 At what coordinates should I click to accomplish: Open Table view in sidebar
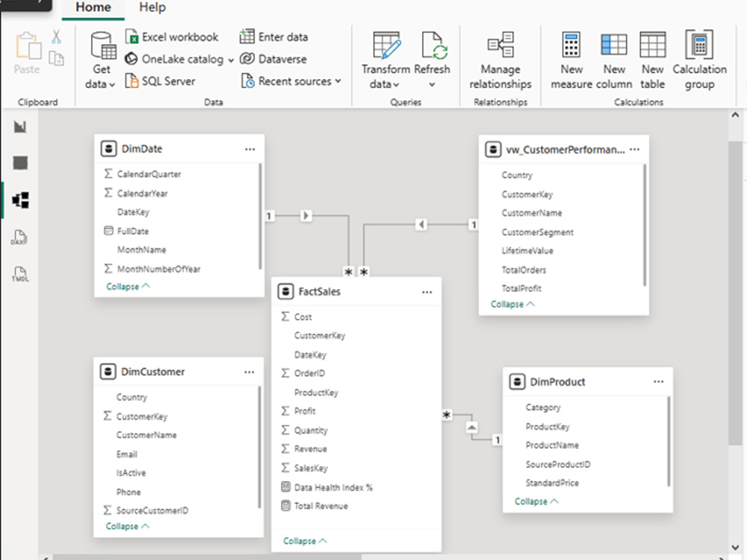[x=20, y=163]
